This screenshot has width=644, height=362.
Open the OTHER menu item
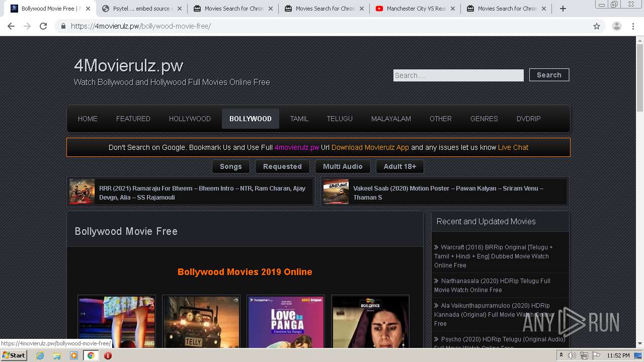(441, 119)
